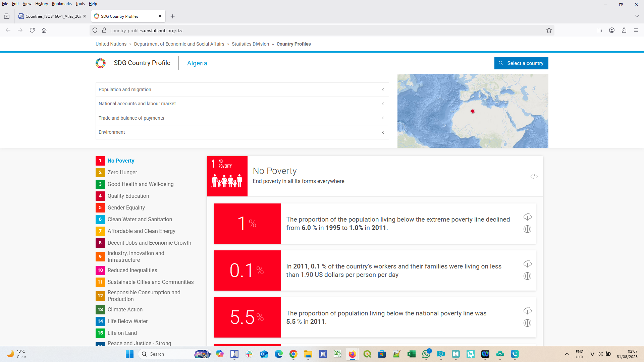644x362 pixels.
Task: Click the red No Poverty goal tile
Action: pyautogui.click(x=227, y=176)
